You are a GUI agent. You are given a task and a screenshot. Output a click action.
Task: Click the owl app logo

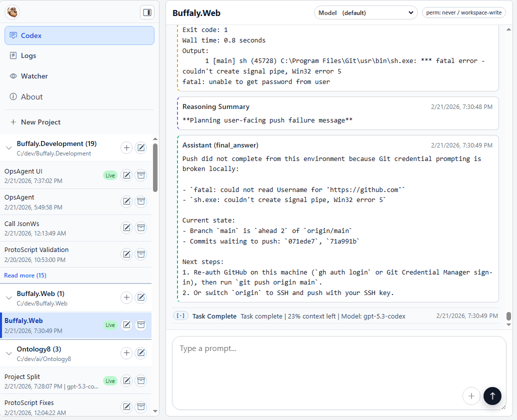(x=12, y=11)
